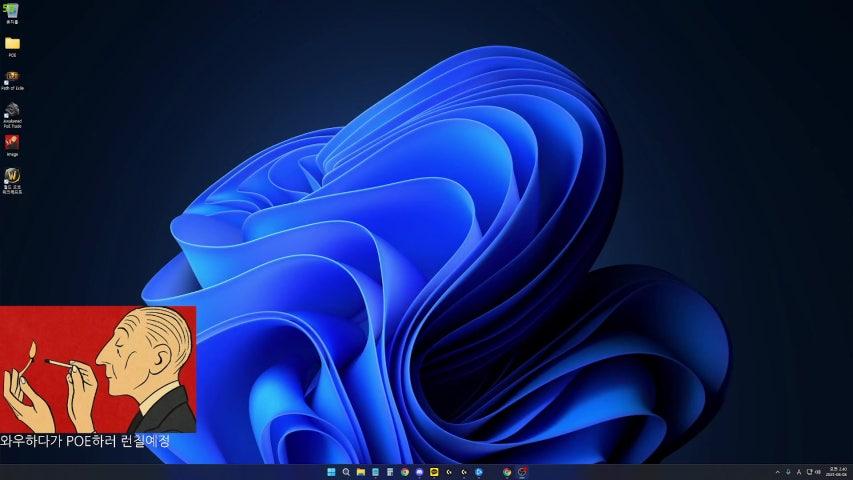
Task: Click the taskbar Search magnifier
Action: click(346, 472)
